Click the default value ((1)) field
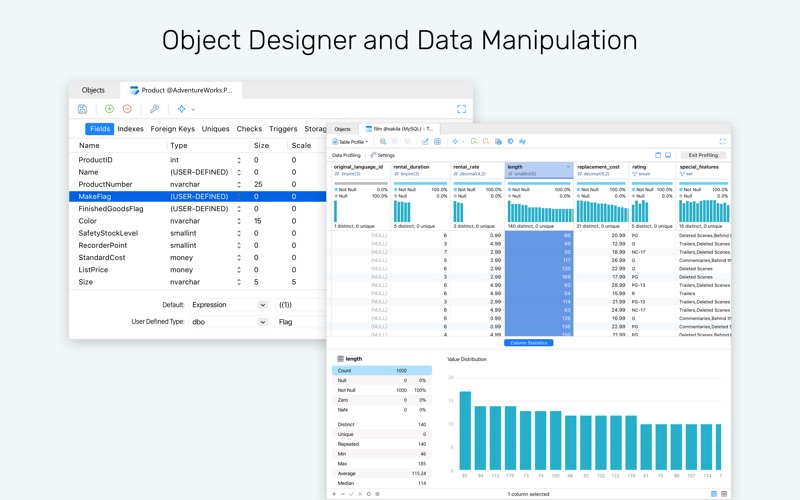Image resolution: width=800 pixels, height=500 pixels. [x=301, y=305]
